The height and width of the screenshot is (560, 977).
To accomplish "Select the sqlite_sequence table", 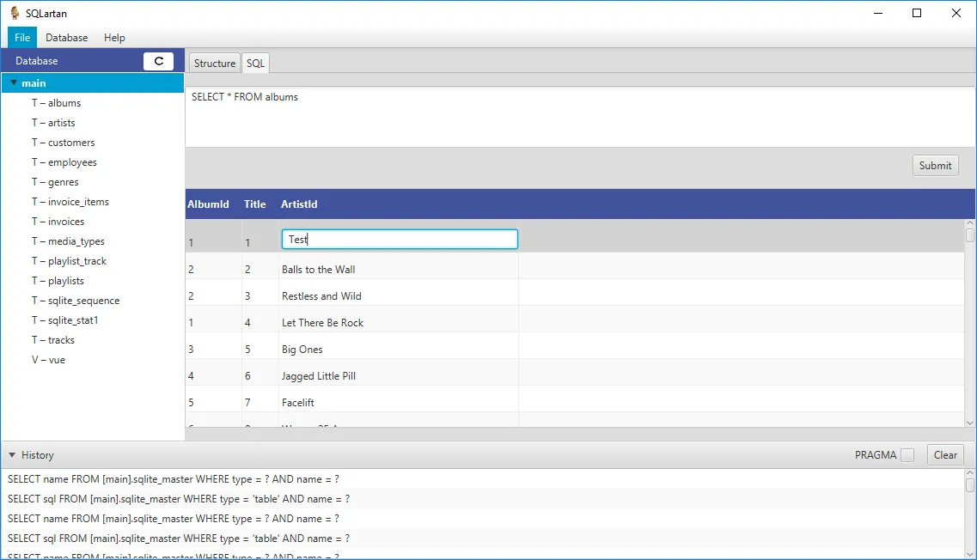I will click(x=92, y=301).
